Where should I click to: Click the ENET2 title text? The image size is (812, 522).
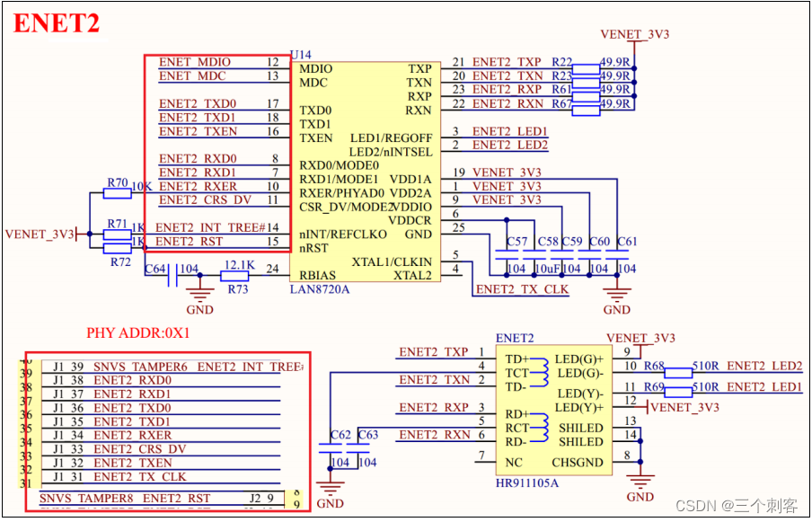56,23
